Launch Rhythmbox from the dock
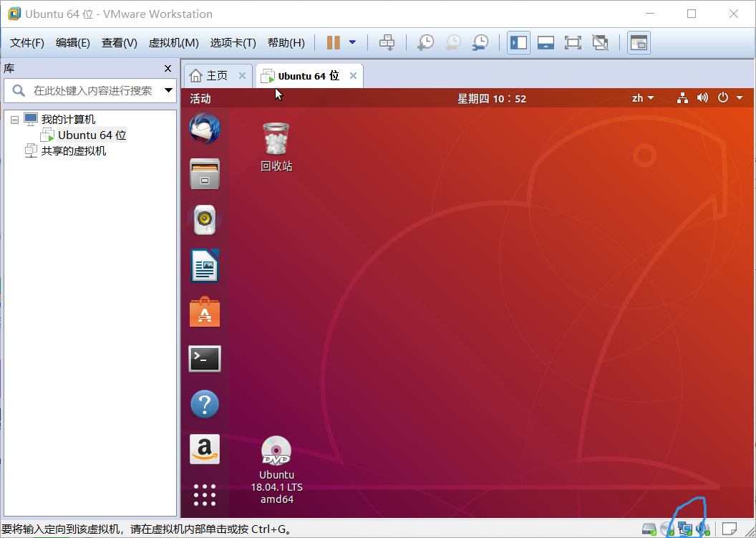Image resolution: width=756 pixels, height=538 pixels. tap(205, 219)
